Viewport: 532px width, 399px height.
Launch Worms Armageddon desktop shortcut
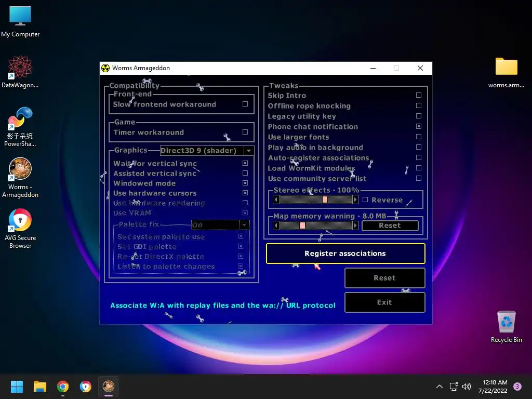tap(20, 178)
